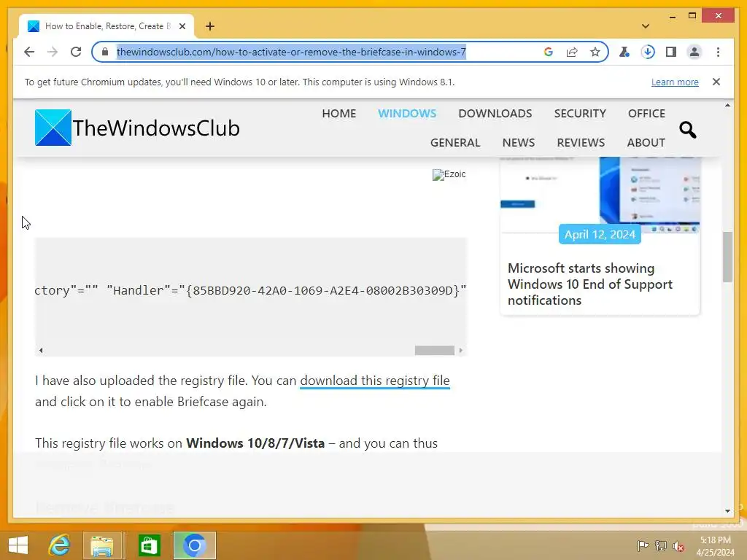747x560 pixels.
Task: Show browser downloads
Action: [648, 52]
